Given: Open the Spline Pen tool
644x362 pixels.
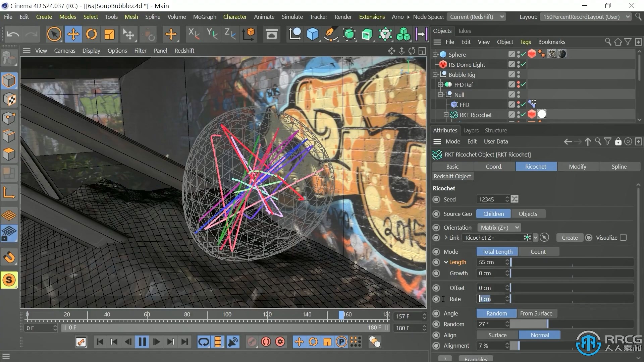Looking at the screenshot, I should click(x=331, y=34).
